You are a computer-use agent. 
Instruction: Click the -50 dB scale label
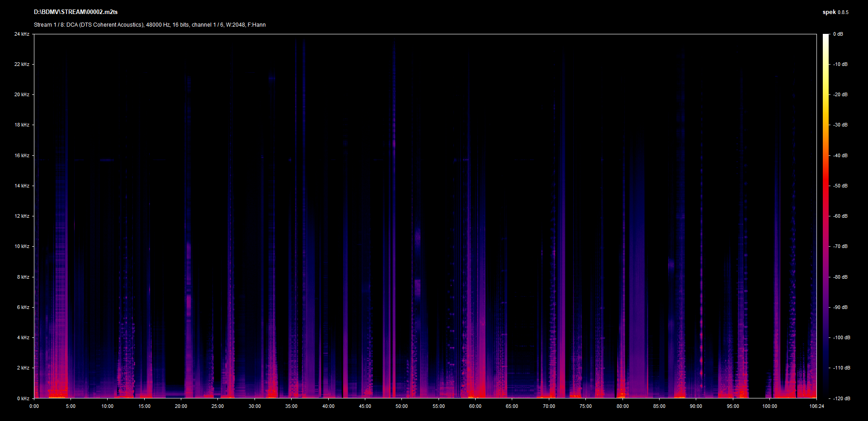(840, 186)
